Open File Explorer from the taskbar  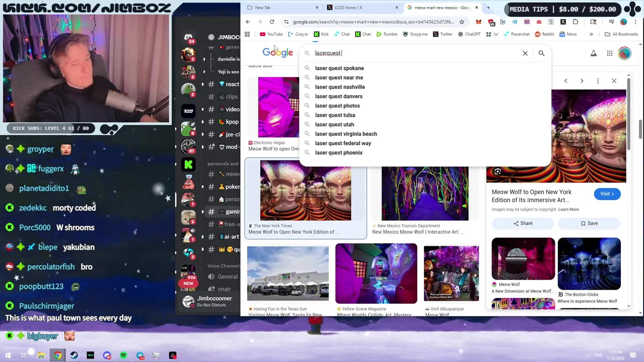41,355
